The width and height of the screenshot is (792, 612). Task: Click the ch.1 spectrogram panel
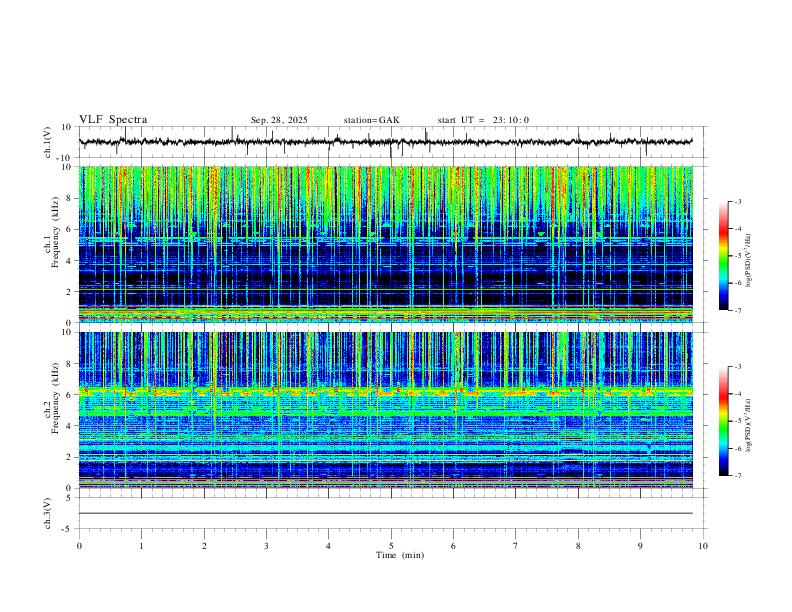[386, 244]
